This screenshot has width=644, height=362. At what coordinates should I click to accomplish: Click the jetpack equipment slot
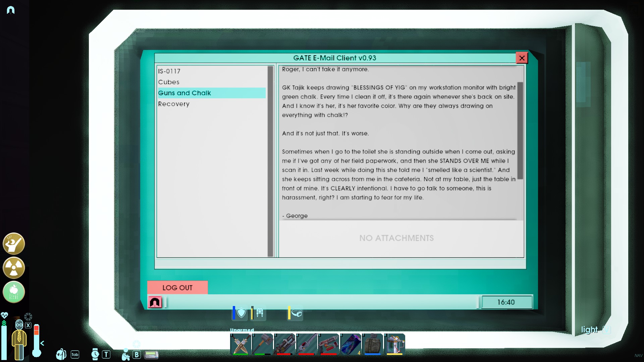point(259,313)
